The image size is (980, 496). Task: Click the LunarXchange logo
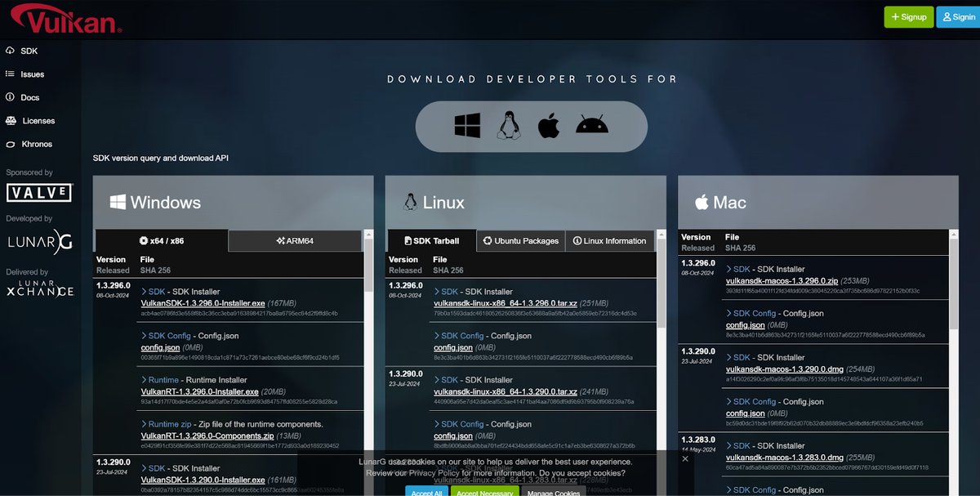39,288
